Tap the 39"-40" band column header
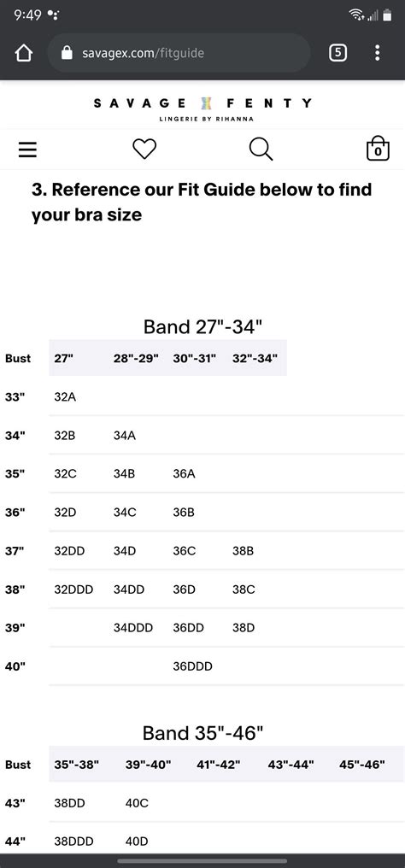This screenshot has width=405, height=868. pyautogui.click(x=149, y=765)
